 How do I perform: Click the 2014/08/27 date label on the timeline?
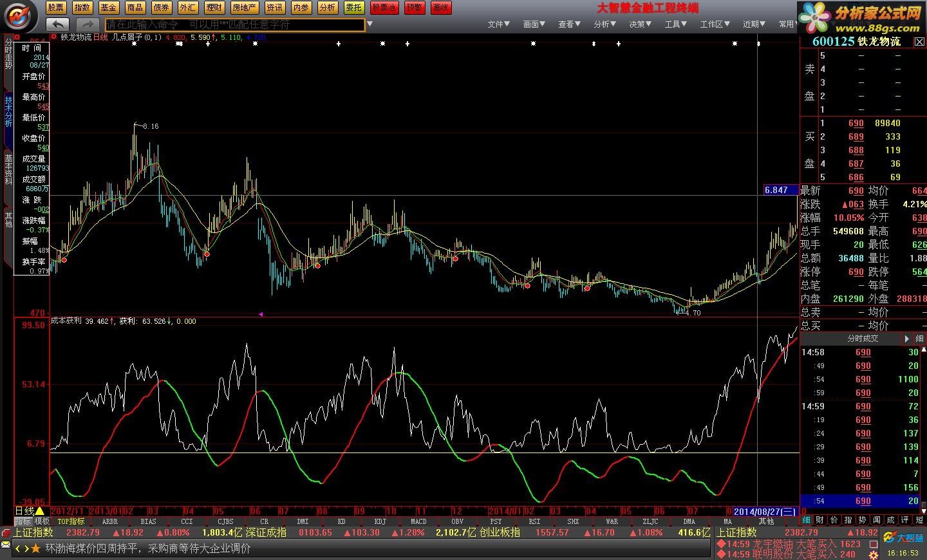pos(765,511)
